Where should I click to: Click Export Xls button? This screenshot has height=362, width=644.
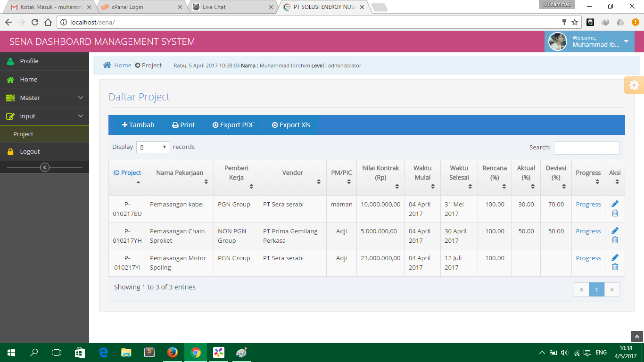point(291,125)
